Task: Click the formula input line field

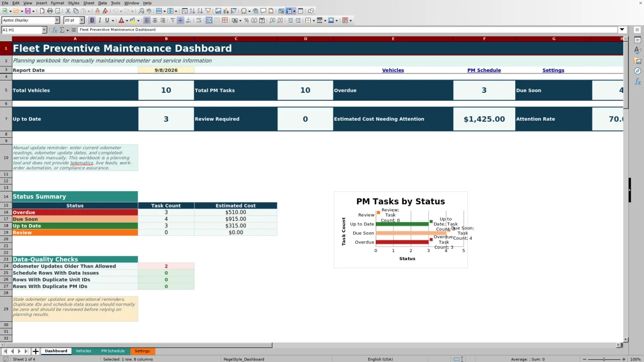Action: 348,30
